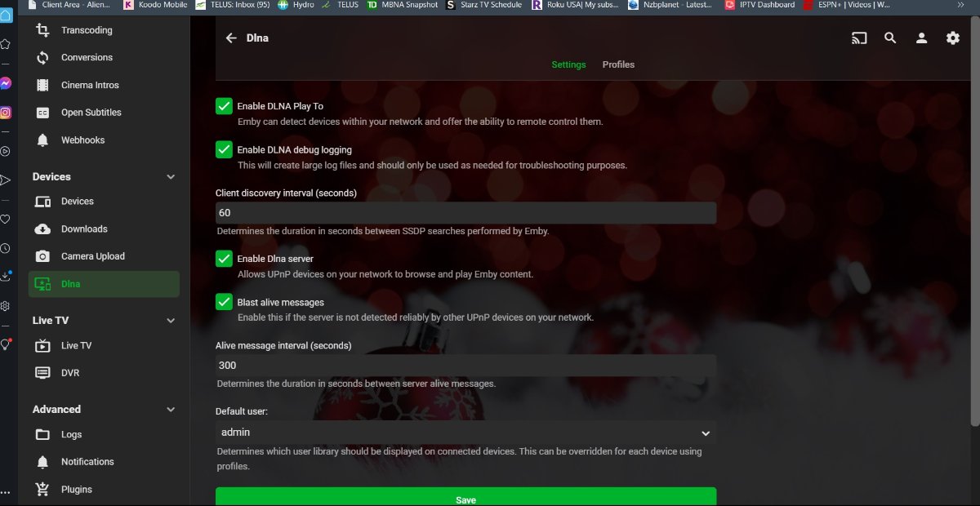The height and width of the screenshot is (506, 980).
Task: Click the Alive message interval field
Action: tap(465, 366)
